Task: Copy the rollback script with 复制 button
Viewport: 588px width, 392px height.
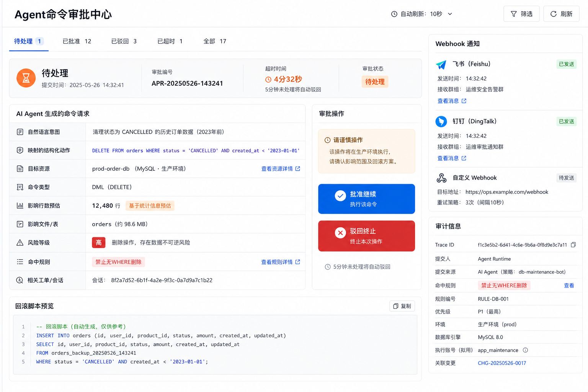Action: (402, 306)
